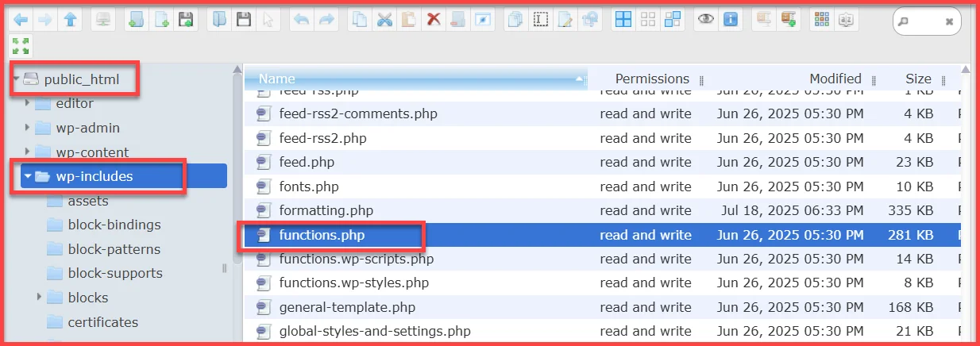The image size is (980, 346).
Task: Click the empty folder toolbar icon
Action: point(457,19)
